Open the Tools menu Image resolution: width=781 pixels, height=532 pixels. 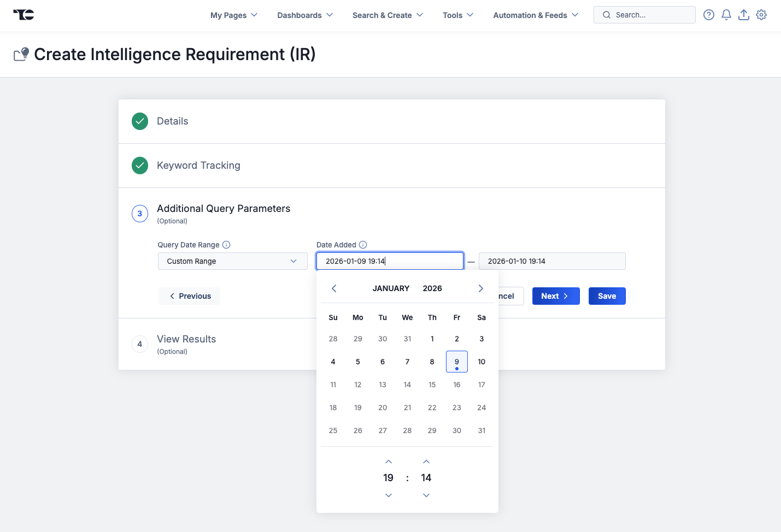point(457,15)
